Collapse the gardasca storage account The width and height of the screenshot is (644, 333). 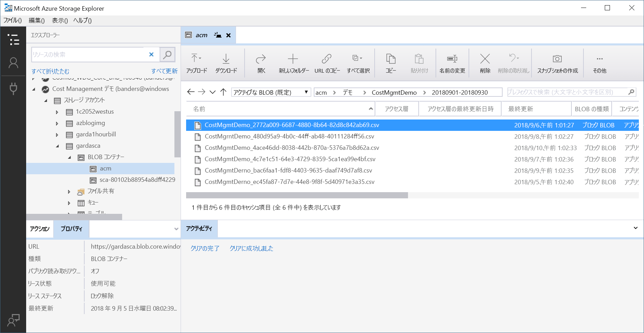pyautogui.click(x=57, y=146)
